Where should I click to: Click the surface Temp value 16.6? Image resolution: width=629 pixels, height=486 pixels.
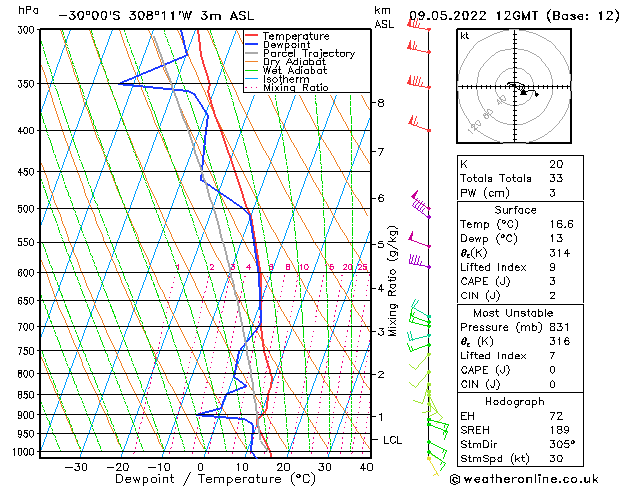(x=562, y=225)
